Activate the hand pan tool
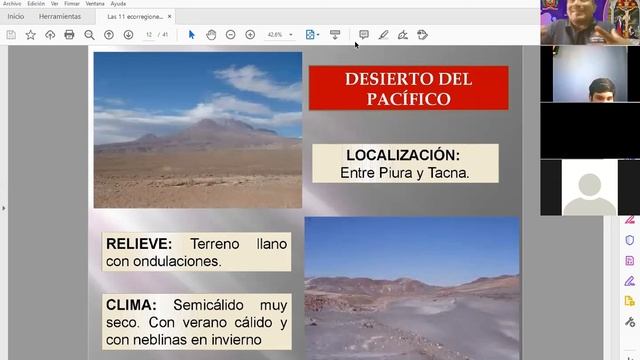Viewport: 640px width, 360px height. pos(211,35)
